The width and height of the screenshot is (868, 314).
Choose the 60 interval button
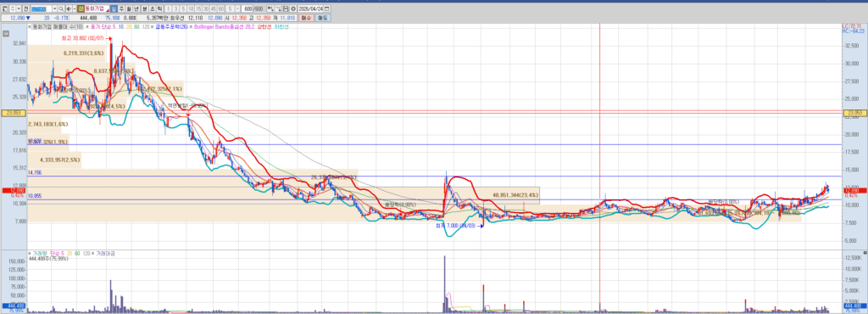tap(221, 8)
